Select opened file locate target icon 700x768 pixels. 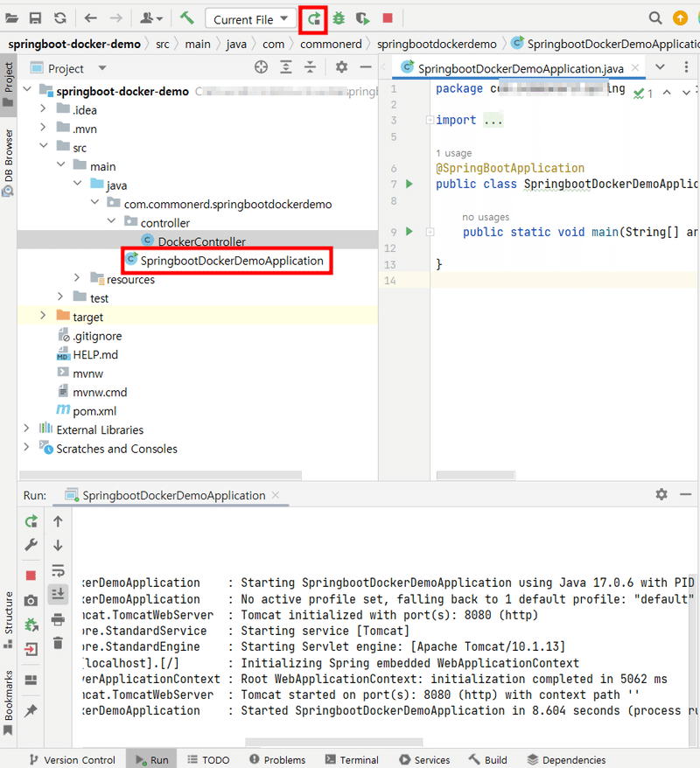coord(261,67)
